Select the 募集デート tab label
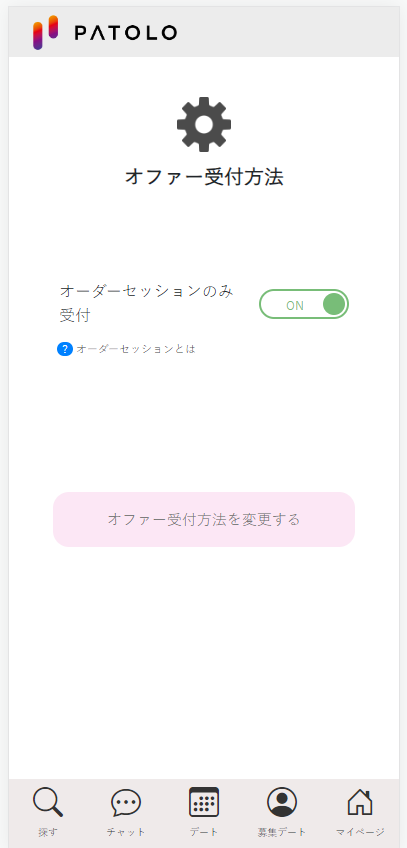 click(282, 832)
